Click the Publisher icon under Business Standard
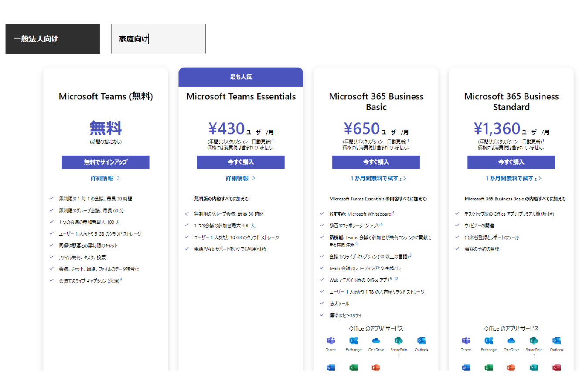 coord(534,368)
